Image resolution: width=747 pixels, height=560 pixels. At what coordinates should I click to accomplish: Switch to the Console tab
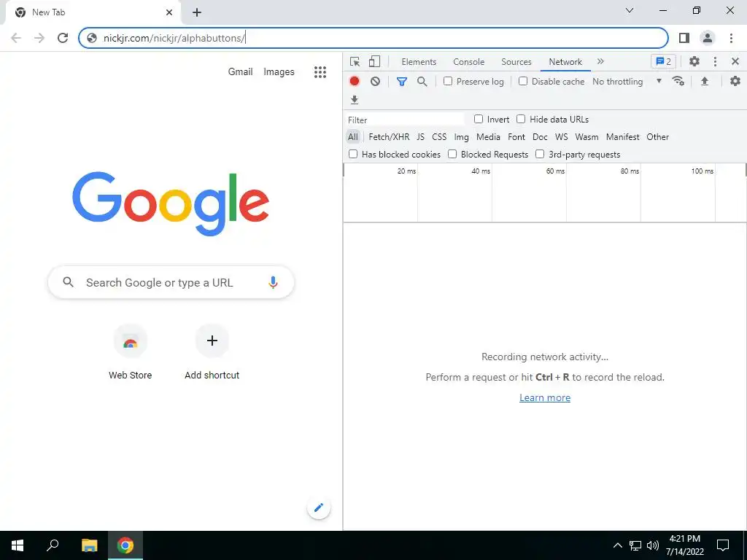469,62
